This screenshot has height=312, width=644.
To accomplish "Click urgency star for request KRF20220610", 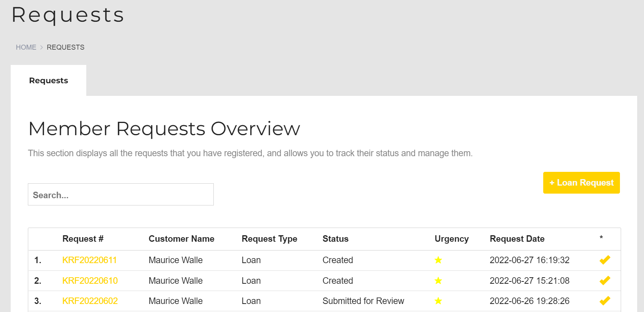I will coord(438,281).
